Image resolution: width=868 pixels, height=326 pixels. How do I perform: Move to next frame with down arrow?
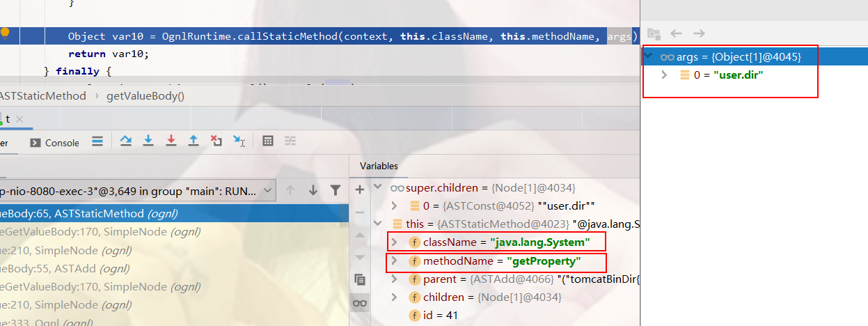click(313, 190)
